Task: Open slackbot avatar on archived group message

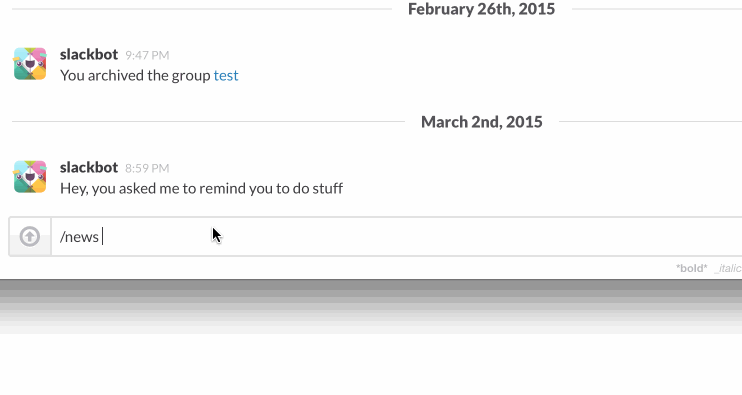Action: coord(30,63)
